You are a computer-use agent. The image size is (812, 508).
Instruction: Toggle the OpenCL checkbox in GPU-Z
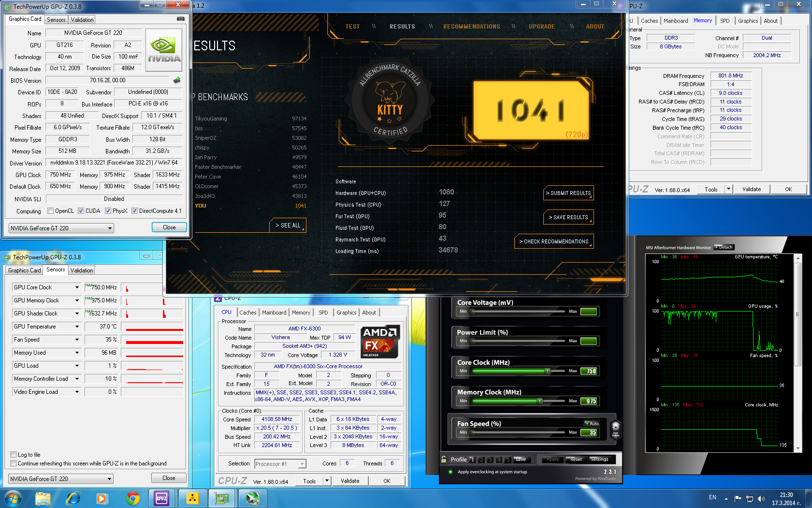point(50,211)
